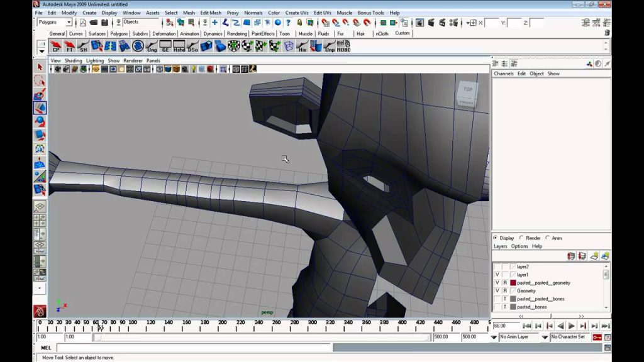Screen dimensions: 644x362
Task: Click the new scene icon
Action: (x=82, y=23)
